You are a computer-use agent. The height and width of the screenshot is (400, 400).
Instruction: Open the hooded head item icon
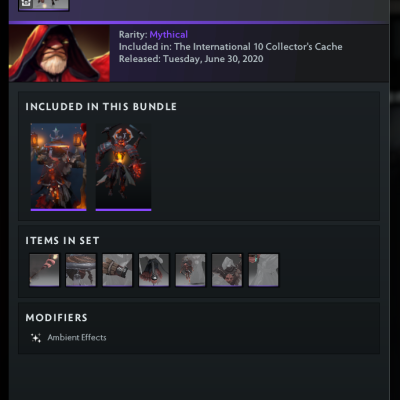227,270
